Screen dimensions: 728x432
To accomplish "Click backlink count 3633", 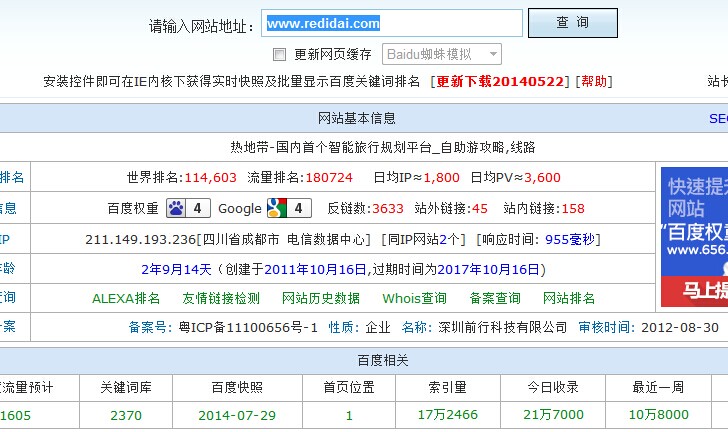I will tap(388, 209).
